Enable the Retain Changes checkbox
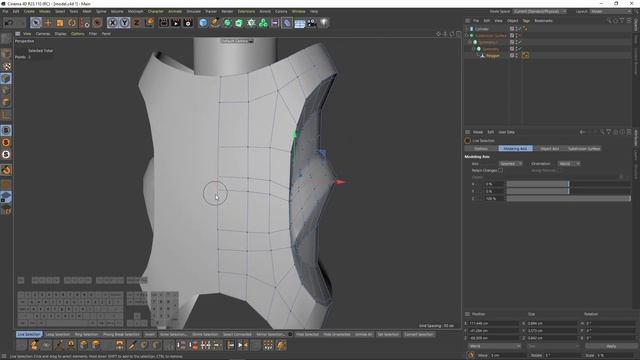The width and height of the screenshot is (640, 360). 500,170
